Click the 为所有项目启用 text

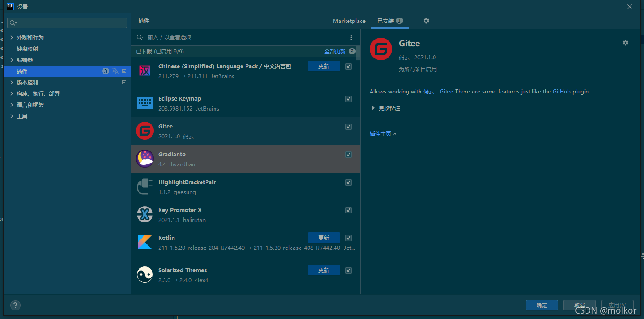coord(418,70)
